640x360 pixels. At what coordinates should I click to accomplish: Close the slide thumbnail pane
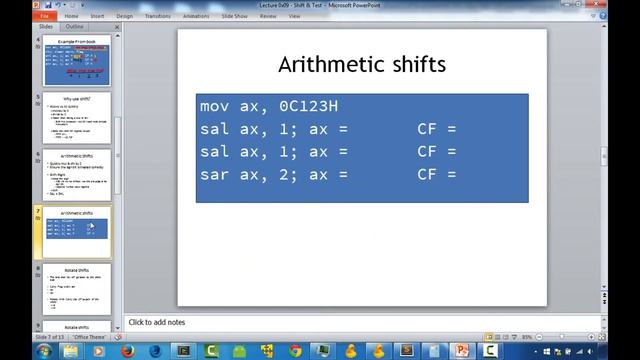[x=117, y=27]
